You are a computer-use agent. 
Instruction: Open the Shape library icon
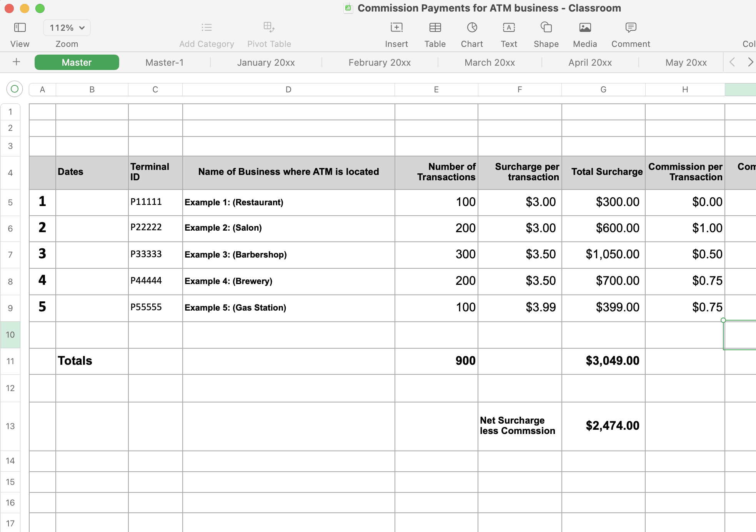(x=546, y=28)
